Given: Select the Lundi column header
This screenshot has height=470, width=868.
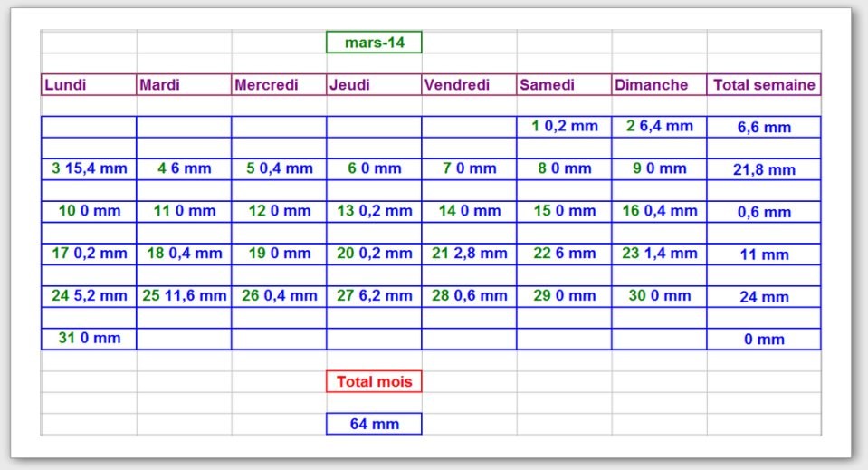Looking at the screenshot, I should click(x=89, y=85).
